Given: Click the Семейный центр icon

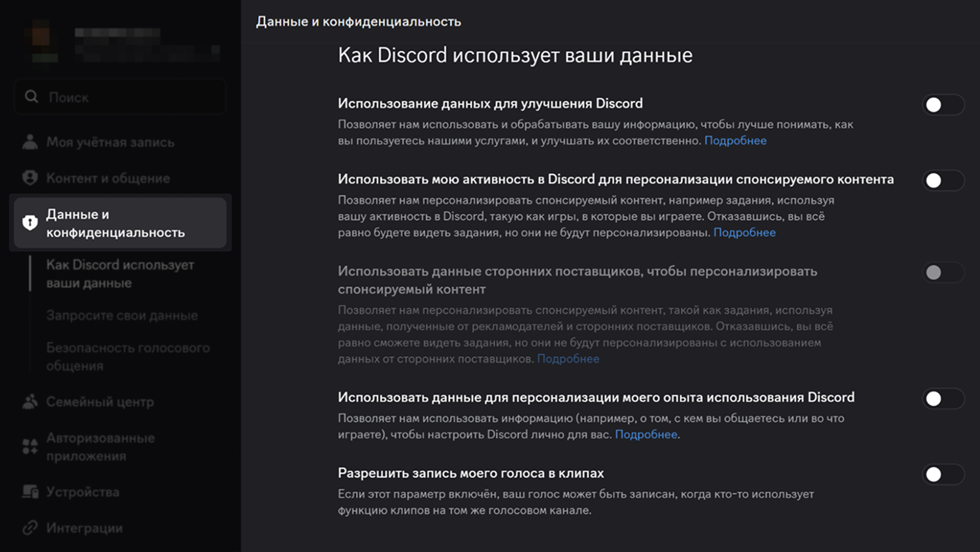Looking at the screenshot, I should (30, 402).
